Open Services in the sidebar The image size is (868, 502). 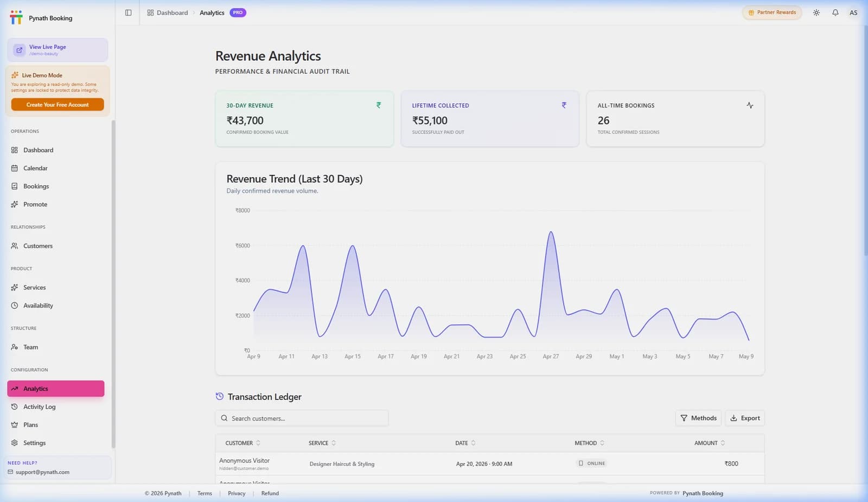coord(55,288)
